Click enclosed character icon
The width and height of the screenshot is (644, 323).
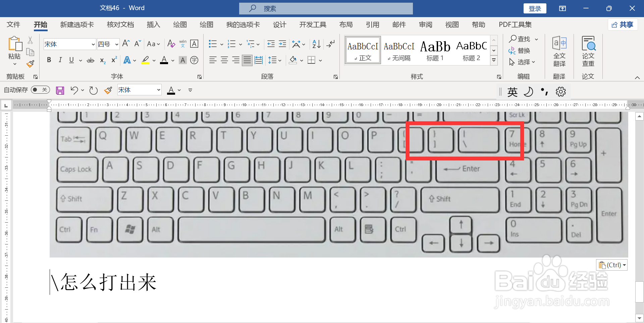pyautogui.click(x=194, y=60)
